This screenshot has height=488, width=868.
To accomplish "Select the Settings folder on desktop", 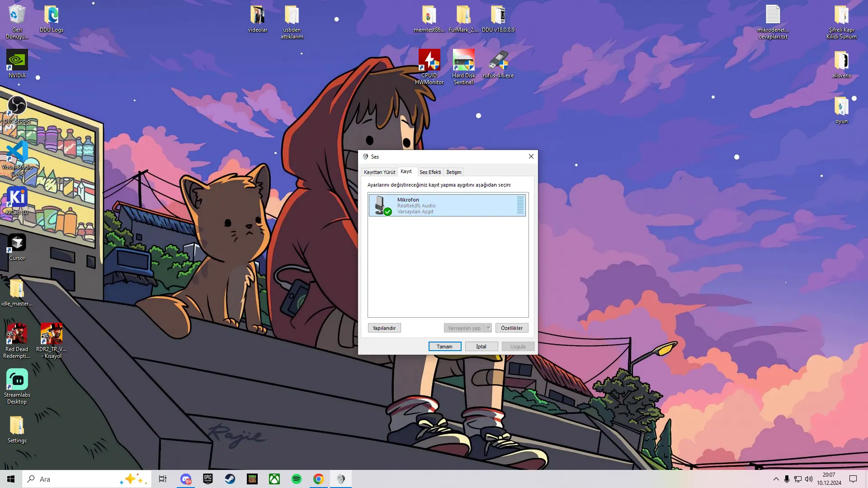I will click(x=17, y=429).
